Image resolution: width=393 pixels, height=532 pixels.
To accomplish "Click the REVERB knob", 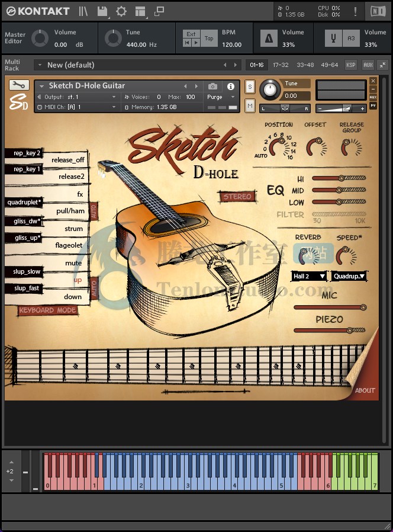I will (x=308, y=256).
